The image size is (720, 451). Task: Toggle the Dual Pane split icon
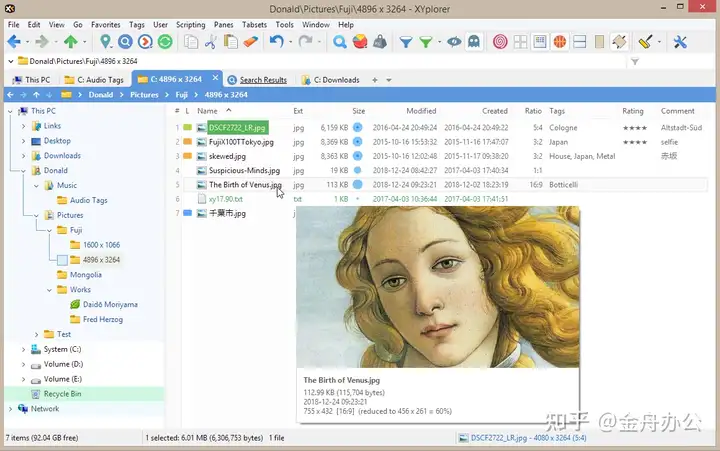[x=579, y=42]
